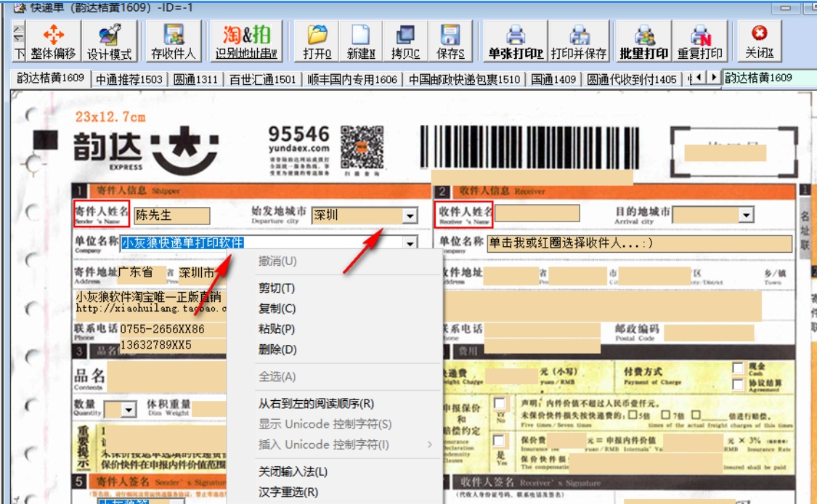Create a new waybill with 新建N
Image resolution: width=817 pixels, height=504 pixels.
pyautogui.click(x=360, y=41)
